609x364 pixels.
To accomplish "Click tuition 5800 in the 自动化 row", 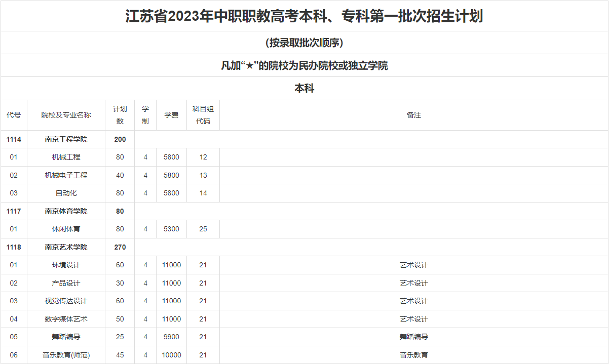I will click(171, 193).
